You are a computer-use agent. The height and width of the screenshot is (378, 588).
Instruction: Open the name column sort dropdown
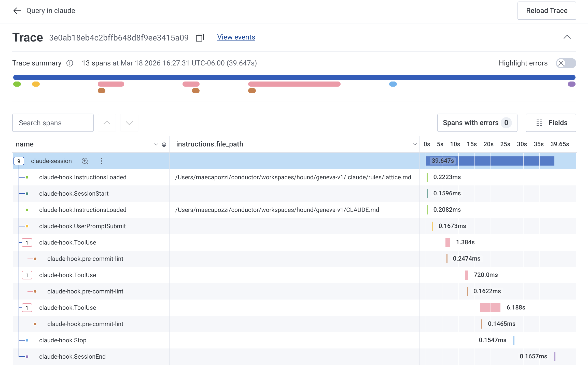click(x=156, y=144)
